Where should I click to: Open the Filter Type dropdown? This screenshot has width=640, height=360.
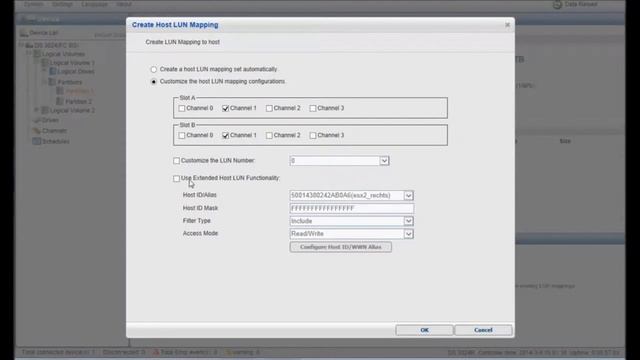click(408, 221)
